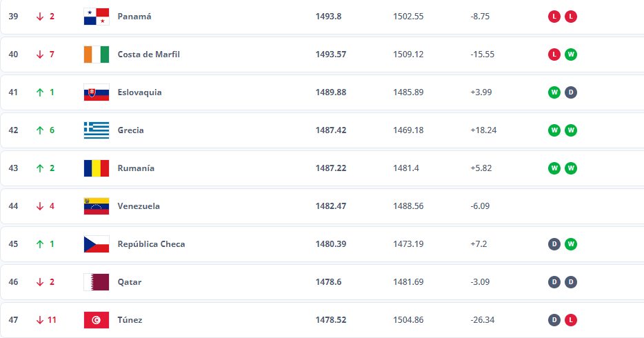This screenshot has width=644, height=338.
Task: Click the Panamá flag icon
Action: [x=97, y=17]
